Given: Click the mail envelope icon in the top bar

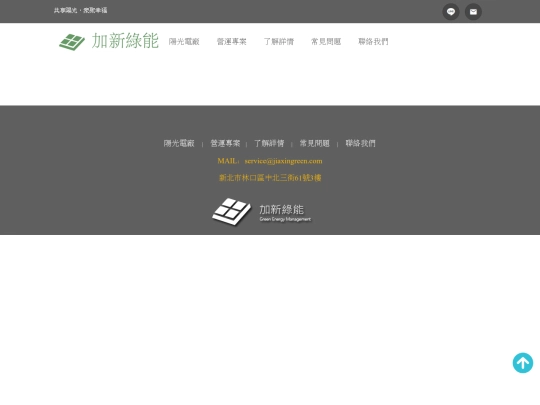Looking at the screenshot, I should pos(473,12).
